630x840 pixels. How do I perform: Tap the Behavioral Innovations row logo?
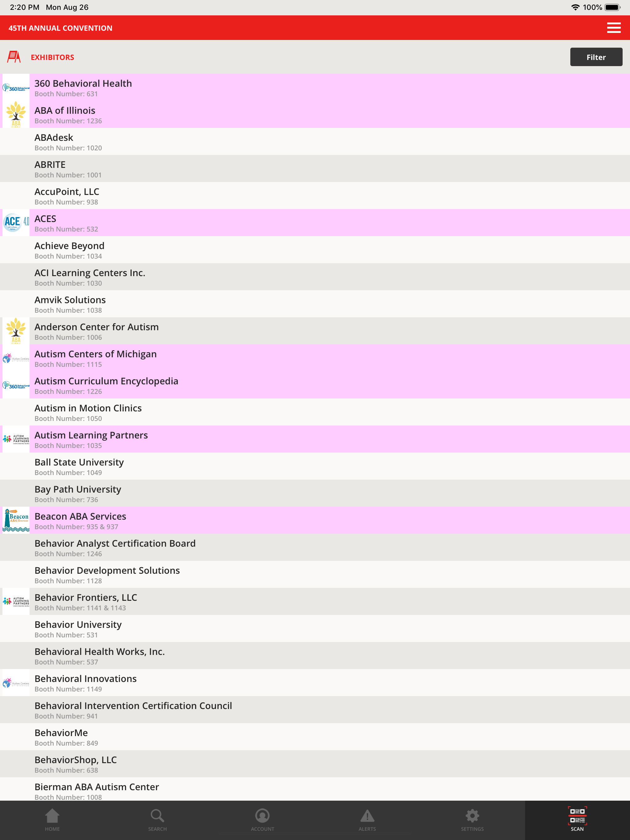[16, 683]
